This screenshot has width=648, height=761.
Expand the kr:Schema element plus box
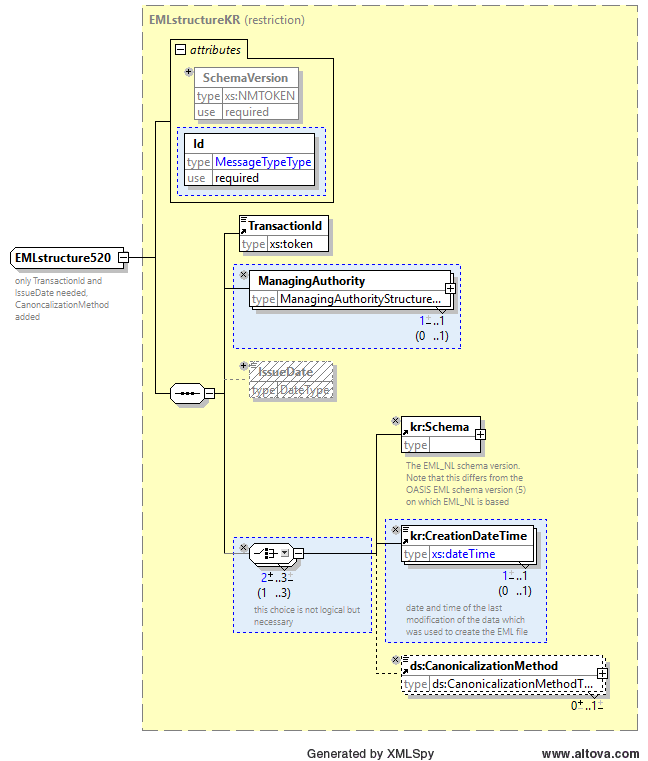[480, 434]
